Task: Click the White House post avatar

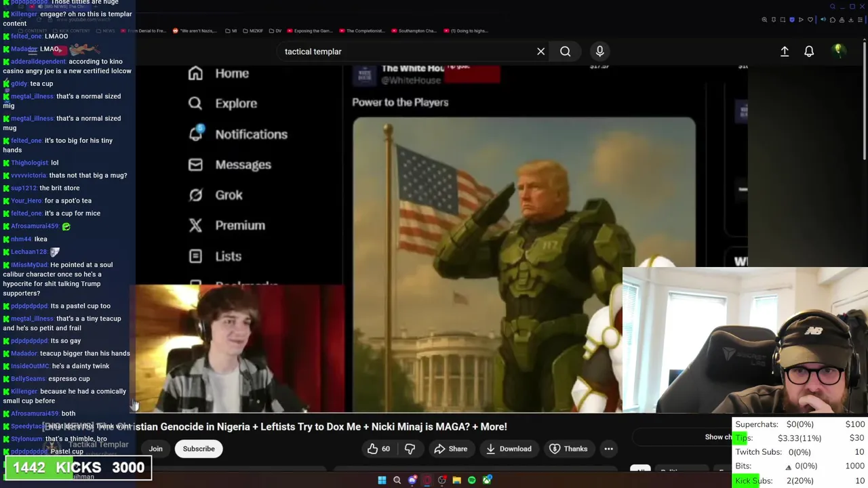Action: coord(365,75)
